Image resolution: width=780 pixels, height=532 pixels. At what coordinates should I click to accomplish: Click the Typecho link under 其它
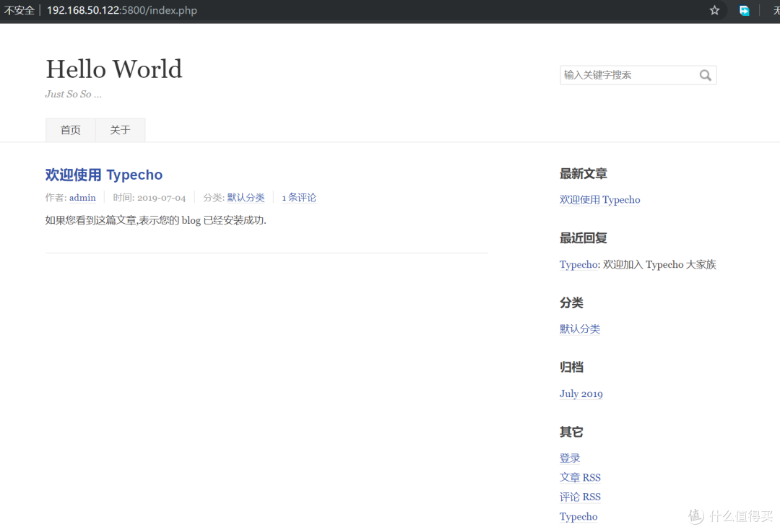pyautogui.click(x=578, y=516)
